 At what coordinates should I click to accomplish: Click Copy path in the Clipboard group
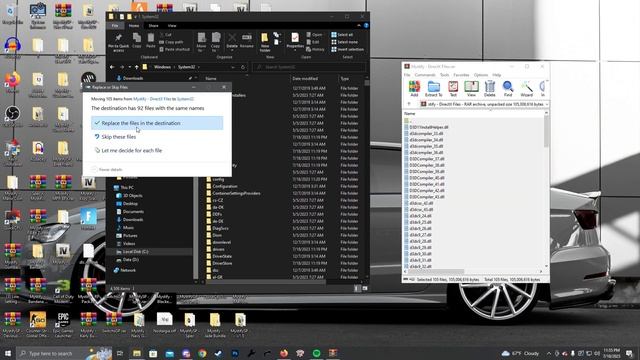coord(171,42)
